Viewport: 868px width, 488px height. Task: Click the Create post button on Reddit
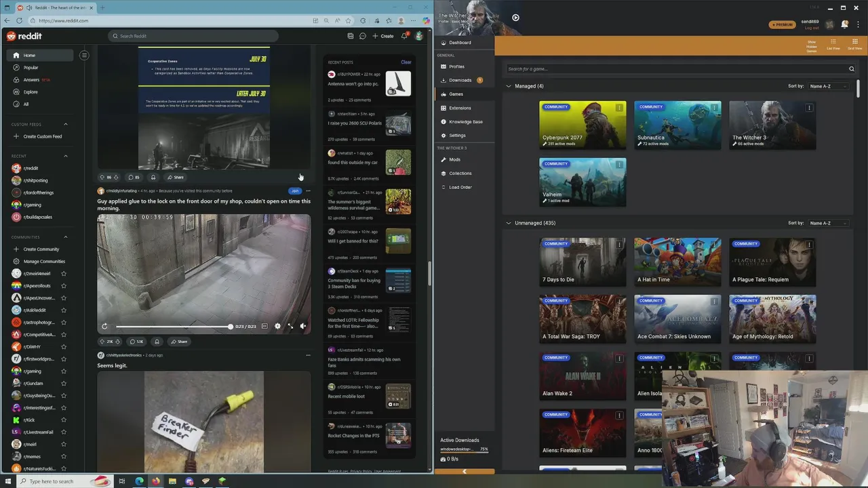[x=383, y=36]
